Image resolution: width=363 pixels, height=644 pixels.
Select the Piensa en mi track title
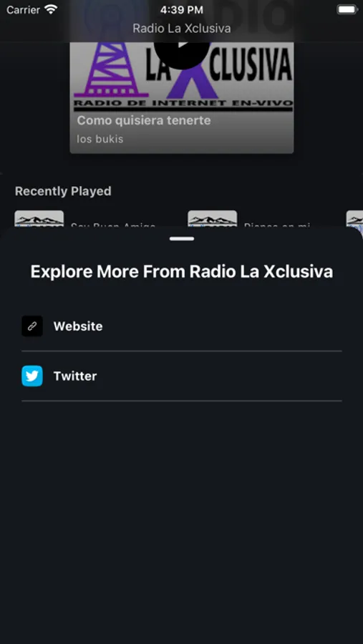[x=276, y=225]
